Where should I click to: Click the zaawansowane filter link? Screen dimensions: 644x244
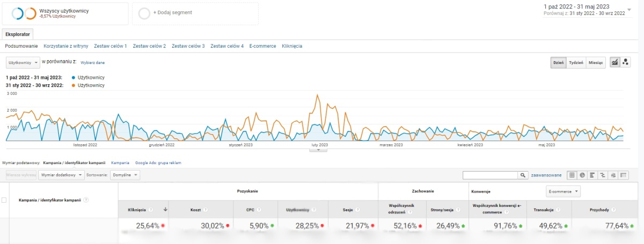click(x=546, y=175)
